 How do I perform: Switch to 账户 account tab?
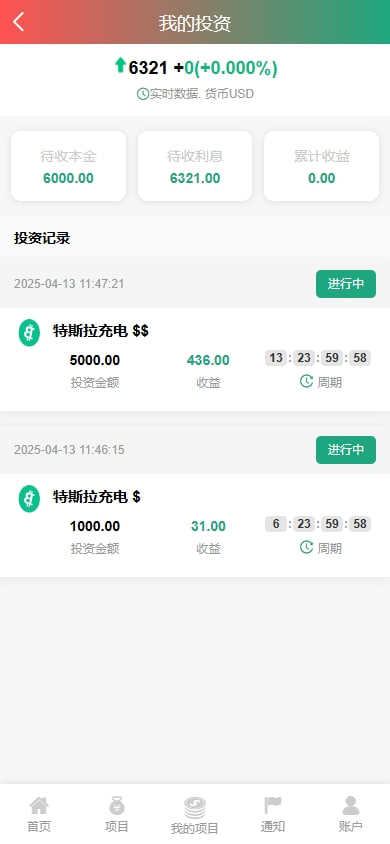(351, 815)
